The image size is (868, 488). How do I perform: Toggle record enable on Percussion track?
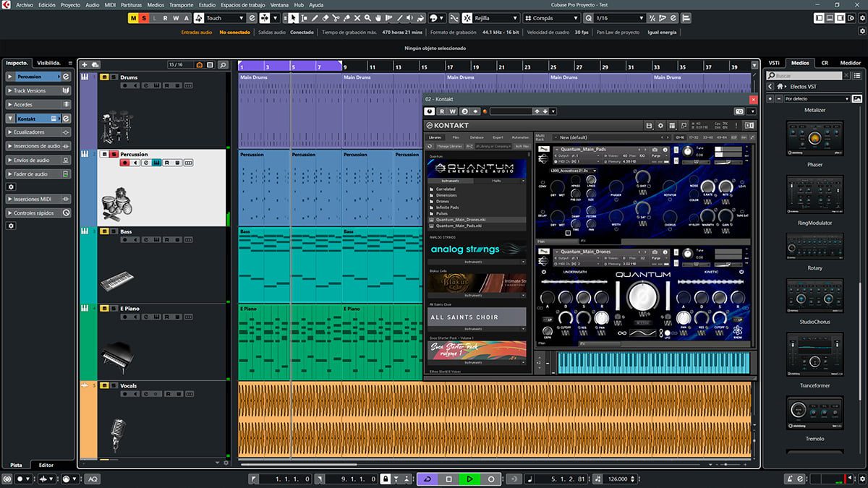pyautogui.click(x=124, y=163)
